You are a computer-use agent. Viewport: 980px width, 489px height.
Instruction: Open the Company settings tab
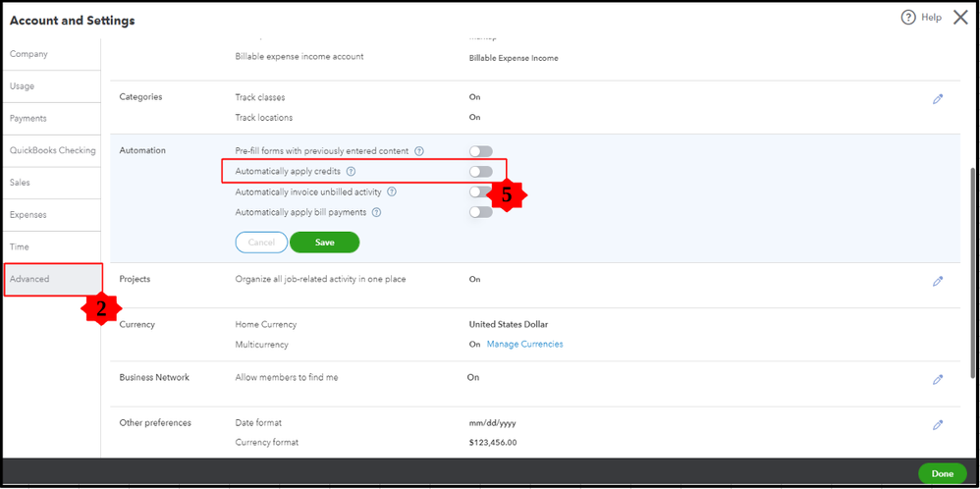pos(52,54)
